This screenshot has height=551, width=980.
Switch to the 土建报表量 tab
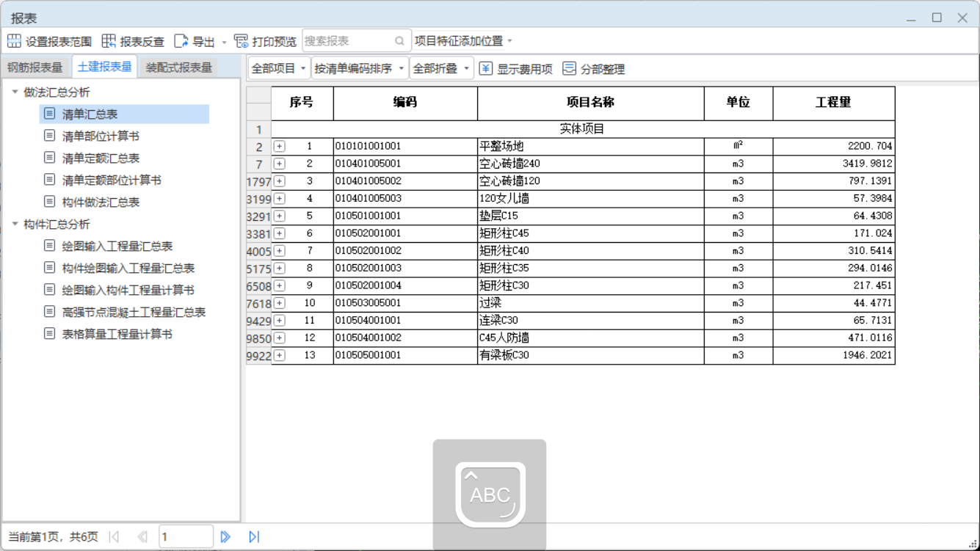click(104, 67)
